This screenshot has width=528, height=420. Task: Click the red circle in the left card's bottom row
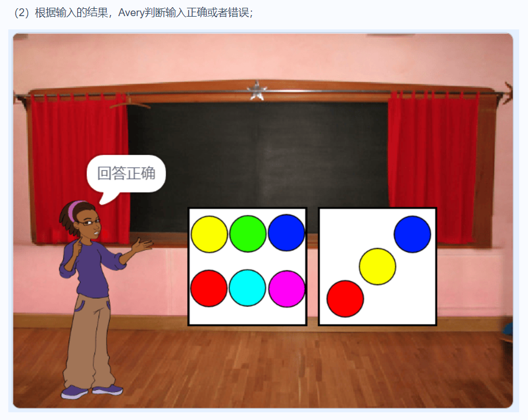tap(208, 287)
